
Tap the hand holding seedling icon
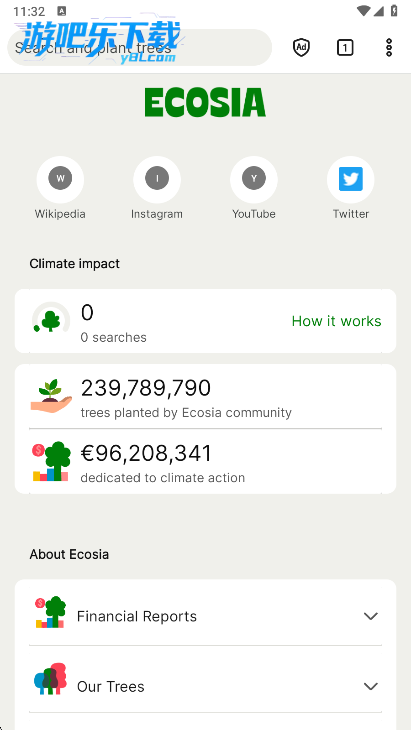(x=51, y=396)
